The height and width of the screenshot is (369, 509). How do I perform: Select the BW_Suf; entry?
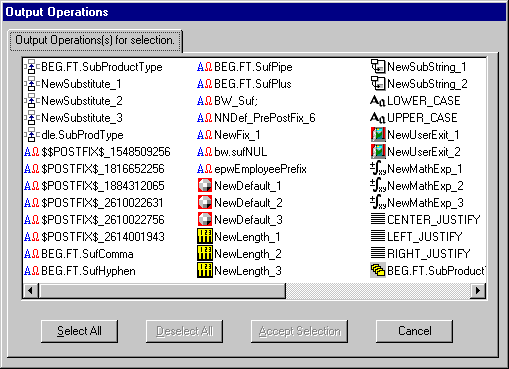pos(236,101)
